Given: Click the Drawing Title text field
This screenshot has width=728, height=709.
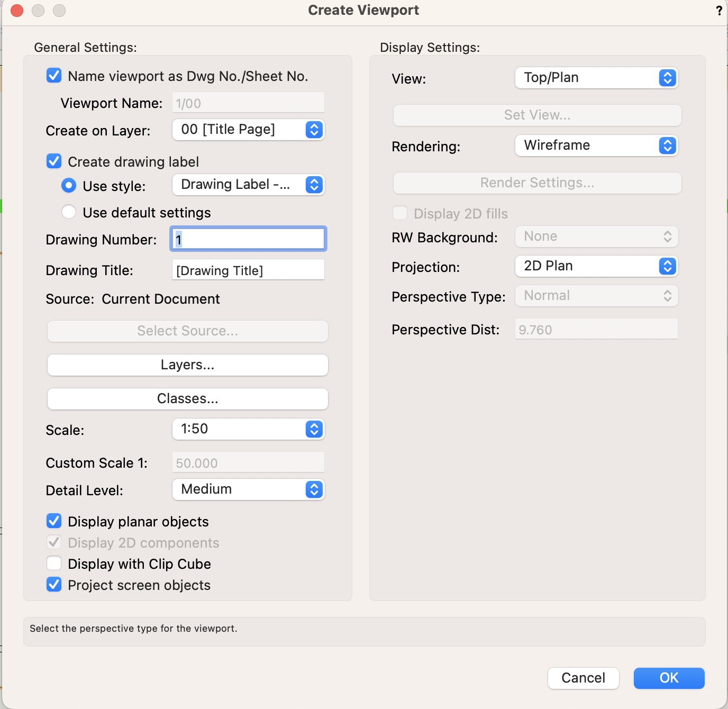Looking at the screenshot, I should point(248,270).
